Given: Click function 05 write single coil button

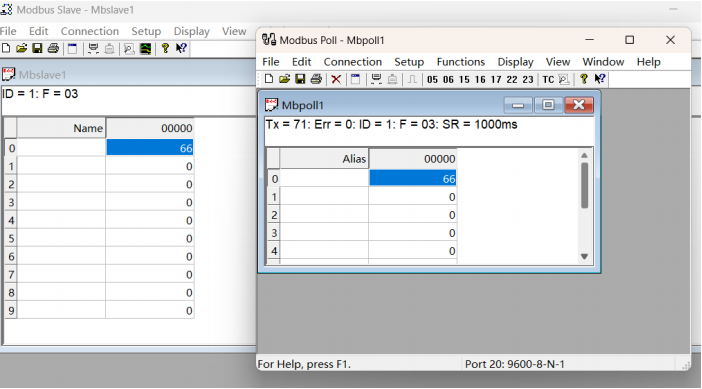Looking at the screenshot, I should [x=432, y=80].
